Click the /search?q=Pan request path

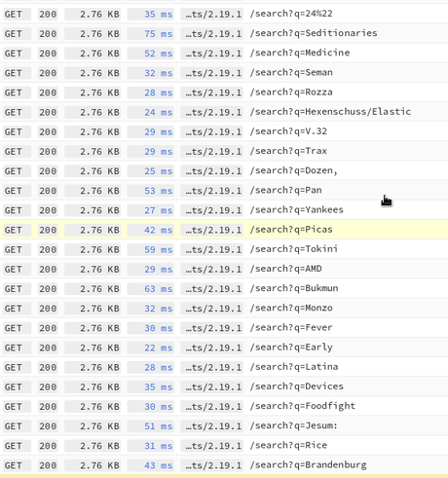pos(285,190)
